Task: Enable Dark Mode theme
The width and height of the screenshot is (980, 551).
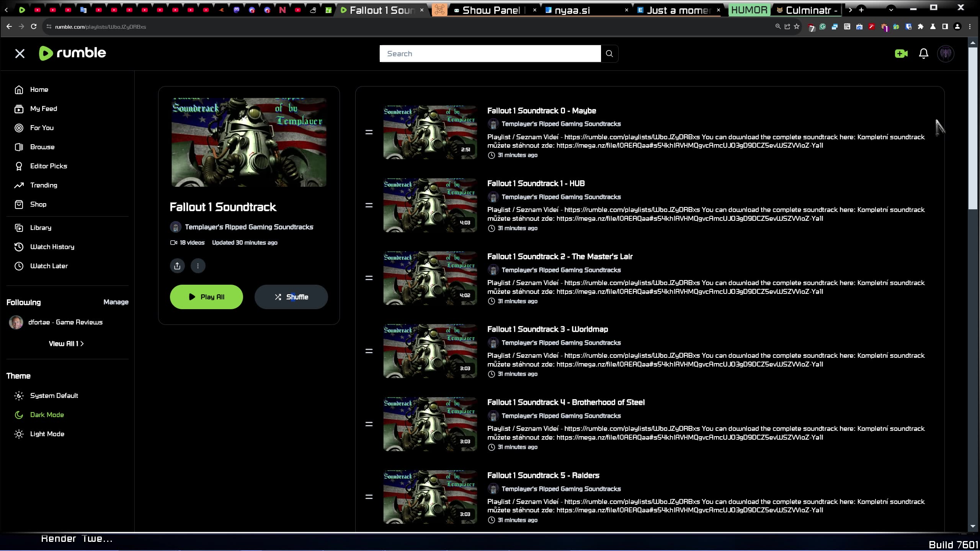Action: tap(47, 414)
